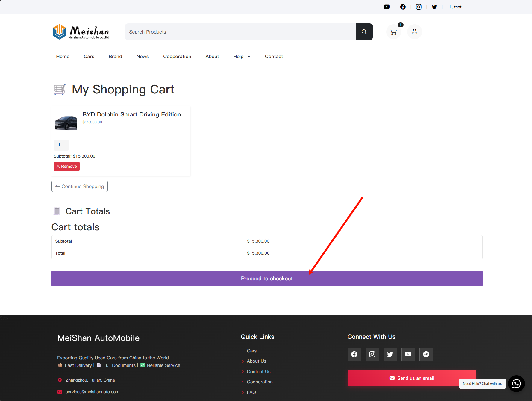
Task: Open the user account icon
Action: (414, 32)
